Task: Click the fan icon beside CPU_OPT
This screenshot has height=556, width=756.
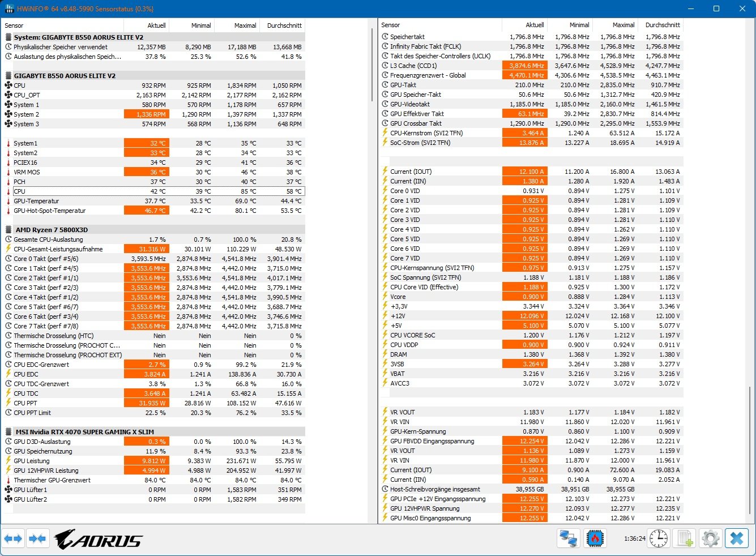Action: (x=8, y=95)
